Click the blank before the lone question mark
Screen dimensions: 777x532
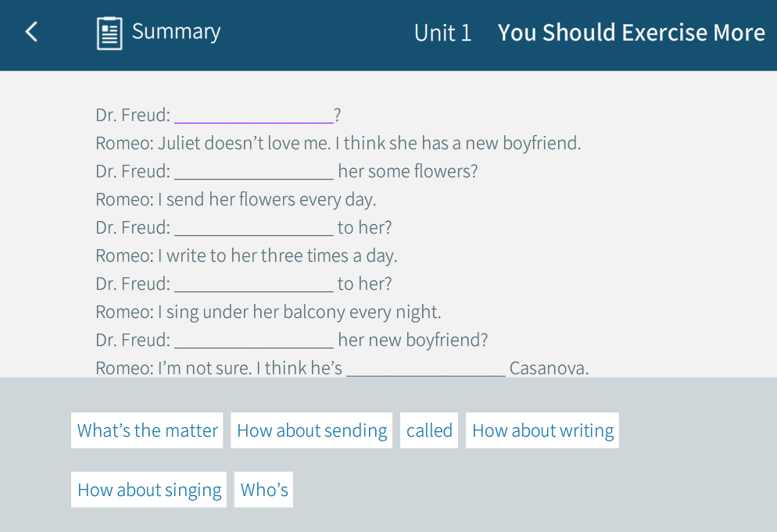tap(254, 116)
